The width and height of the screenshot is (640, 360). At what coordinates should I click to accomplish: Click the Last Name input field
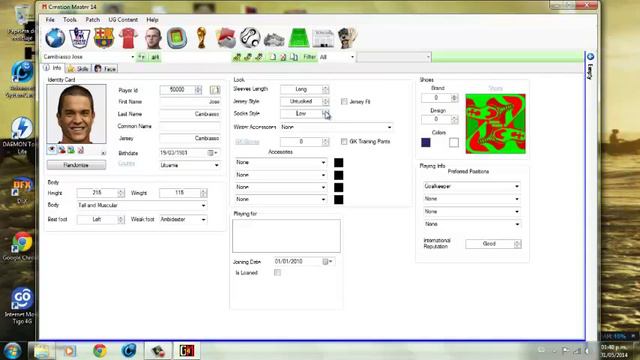[190, 114]
